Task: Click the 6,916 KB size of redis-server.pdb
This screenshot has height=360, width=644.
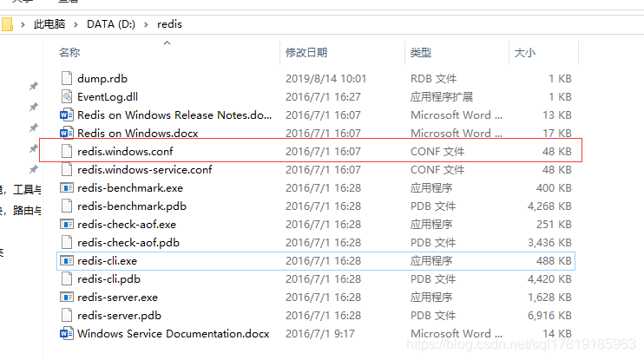Action: pos(549,315)
